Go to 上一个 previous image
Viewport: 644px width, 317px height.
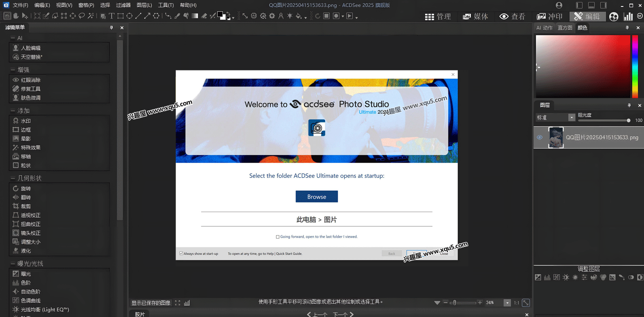point(317,314)
